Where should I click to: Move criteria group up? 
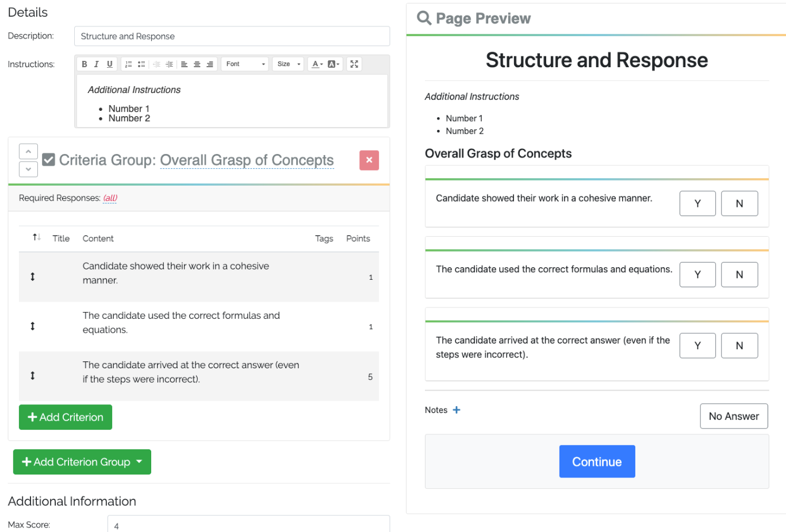coord(28,151)
